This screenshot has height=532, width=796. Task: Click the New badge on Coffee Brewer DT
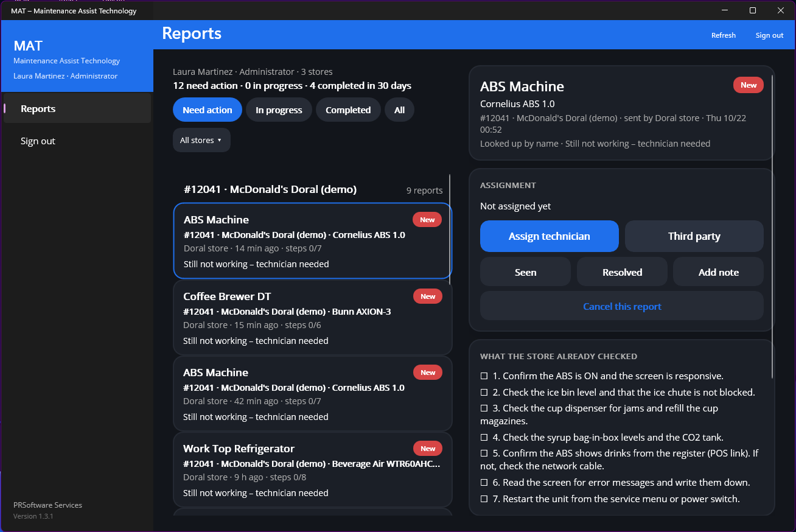tap(428, 296)
